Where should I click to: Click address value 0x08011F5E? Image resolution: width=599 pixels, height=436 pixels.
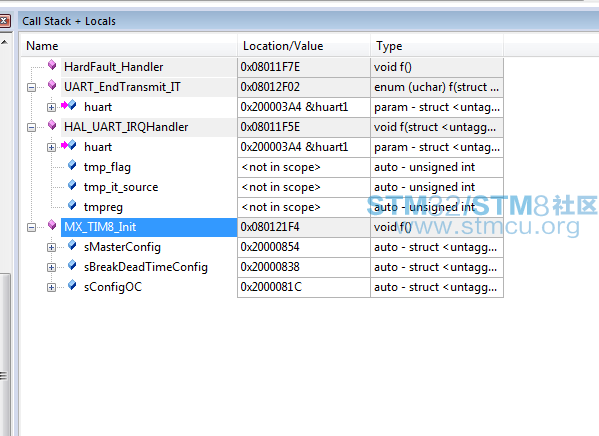click(x=270, y=127)
